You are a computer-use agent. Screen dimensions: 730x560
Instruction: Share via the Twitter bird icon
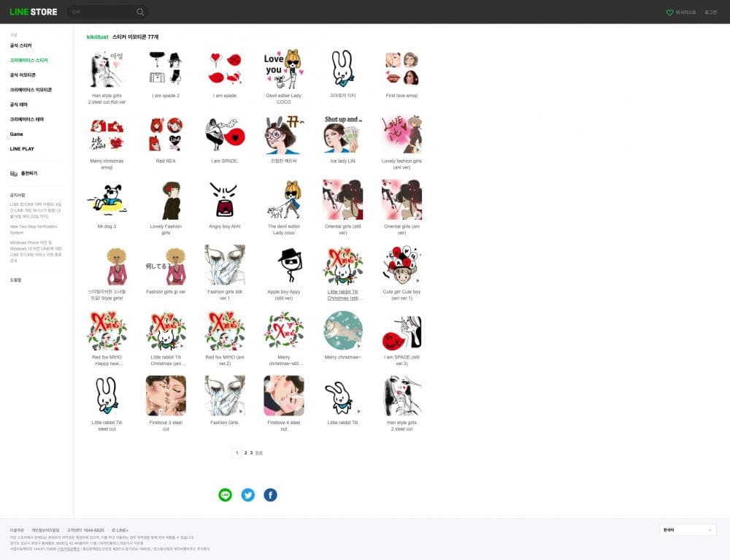[x=248, y=495]
